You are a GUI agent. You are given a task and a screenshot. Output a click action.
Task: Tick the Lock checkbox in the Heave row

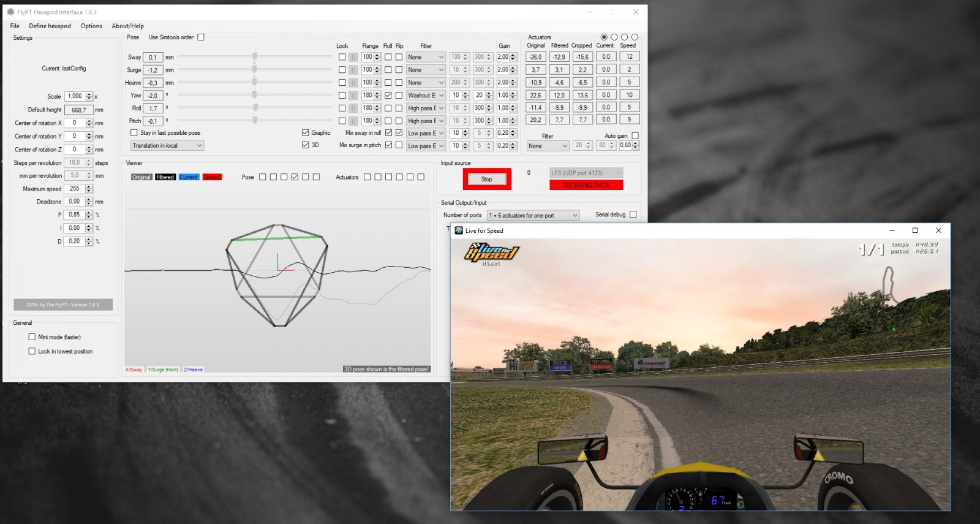pyautogui.click(x=342, y=82)
